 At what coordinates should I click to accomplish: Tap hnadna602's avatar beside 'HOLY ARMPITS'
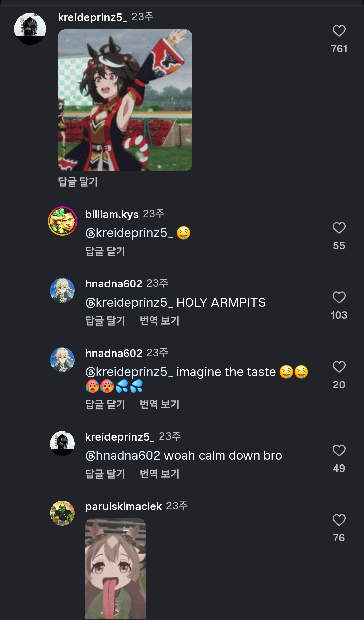point(62,290)
